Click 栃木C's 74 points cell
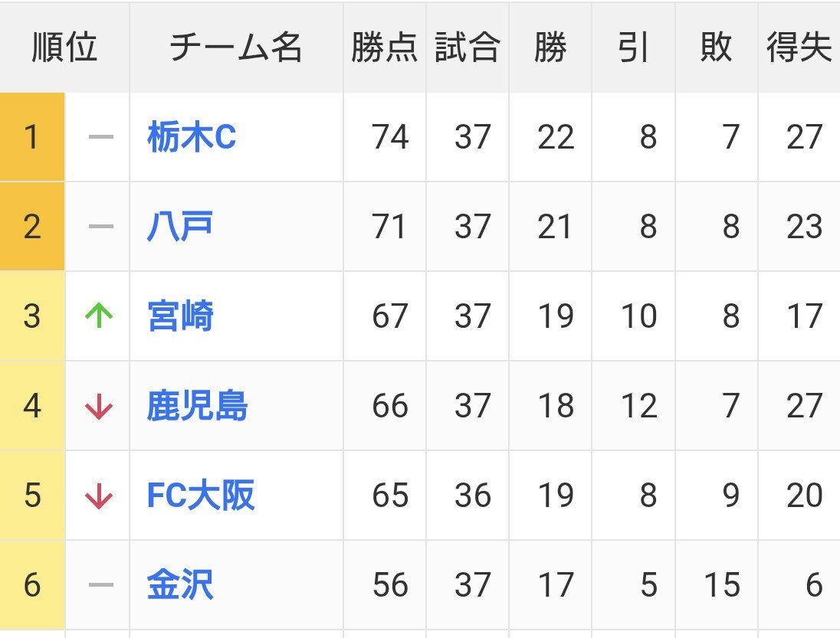The image size is (840, 638). tap(389, 138)
